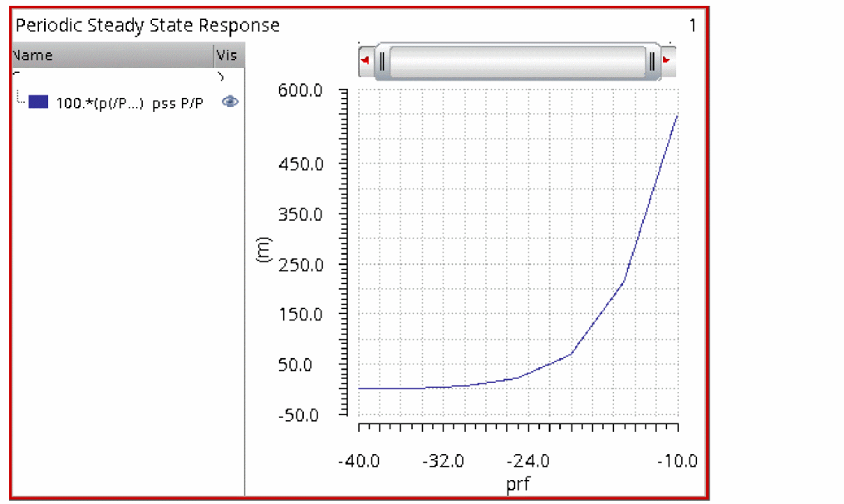Click the left red arrow of the zoom slider

point(366,61)
